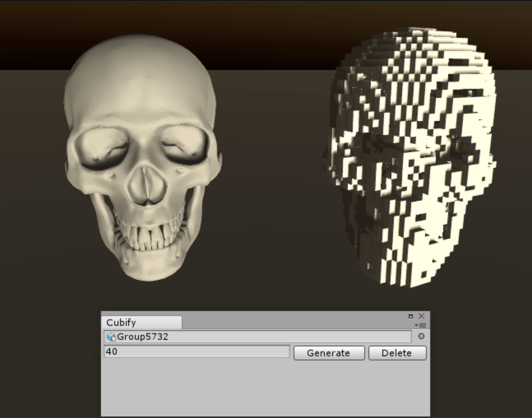Select the Cubify tab
532x418 pixels.
[123, 323]
